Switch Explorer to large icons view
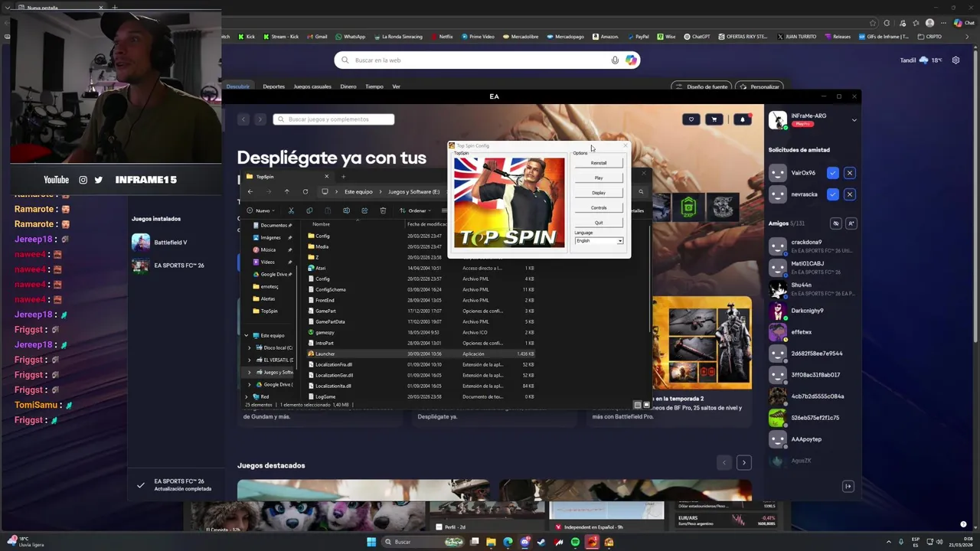 point(646,405)
